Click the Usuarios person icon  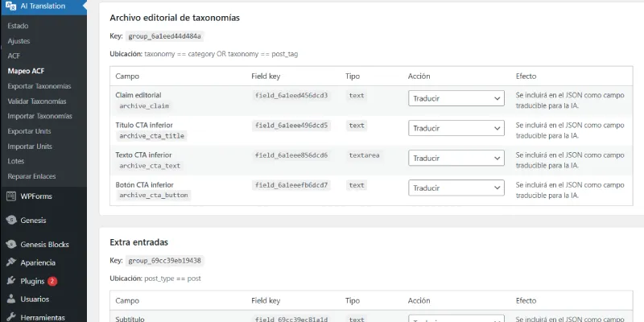[x=11, y=299]
